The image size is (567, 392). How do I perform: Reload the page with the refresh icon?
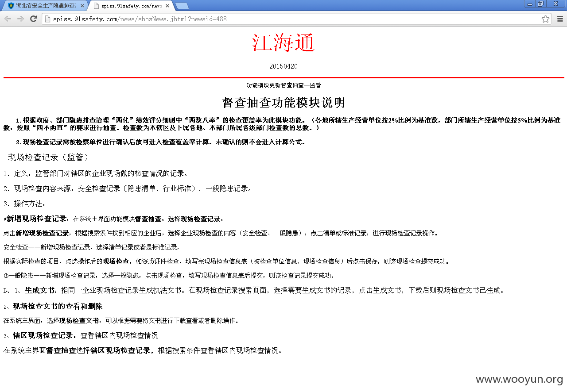33,19
